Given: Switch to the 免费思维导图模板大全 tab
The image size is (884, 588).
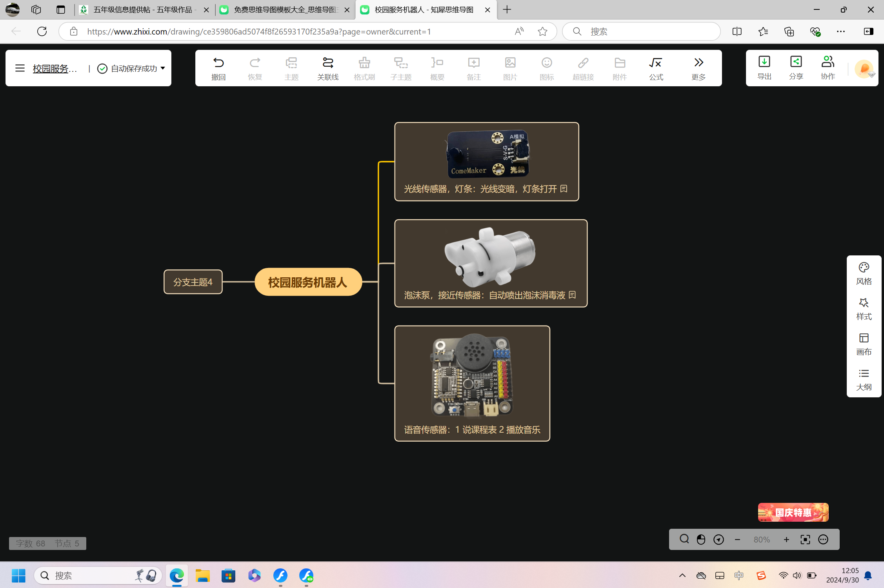Looking at the screenshot, I should tap(284, 10).
